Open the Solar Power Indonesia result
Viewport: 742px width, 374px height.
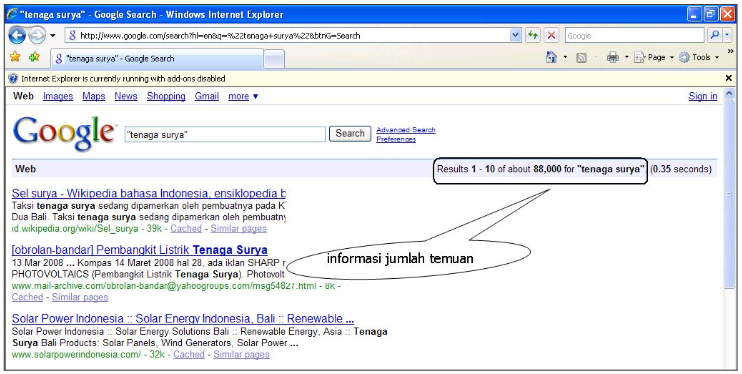click(x=183, y=318)
